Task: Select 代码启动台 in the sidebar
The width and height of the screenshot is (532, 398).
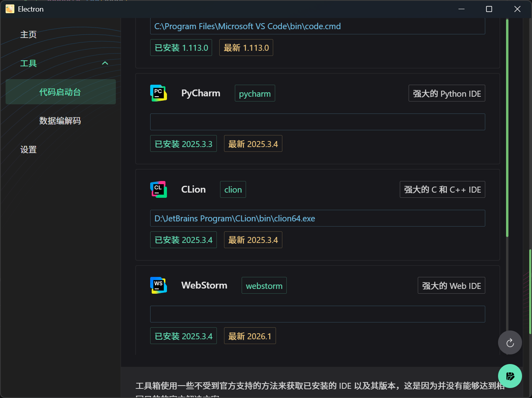Action: (60, 92)
